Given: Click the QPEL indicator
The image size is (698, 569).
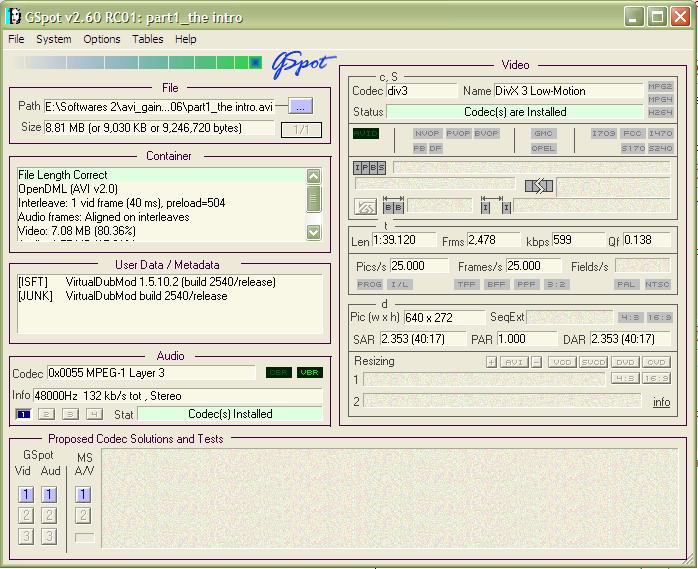Looking at the screenshot, I should [x=543, y=148].
